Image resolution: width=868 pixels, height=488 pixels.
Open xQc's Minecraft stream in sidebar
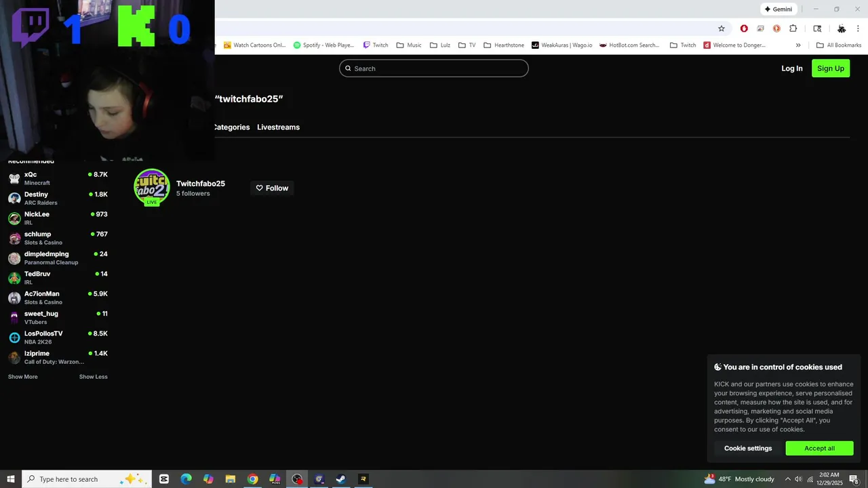(x=58, y=178)
